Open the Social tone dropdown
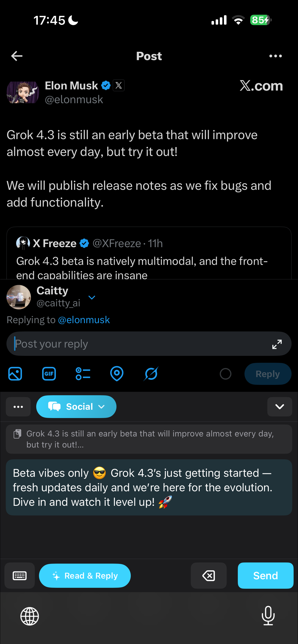 click(76, 407)
